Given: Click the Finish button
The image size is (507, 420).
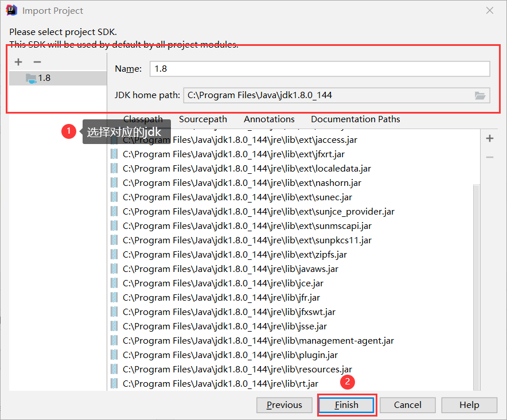Looking at the screenshot, I should tap(346, 405).
